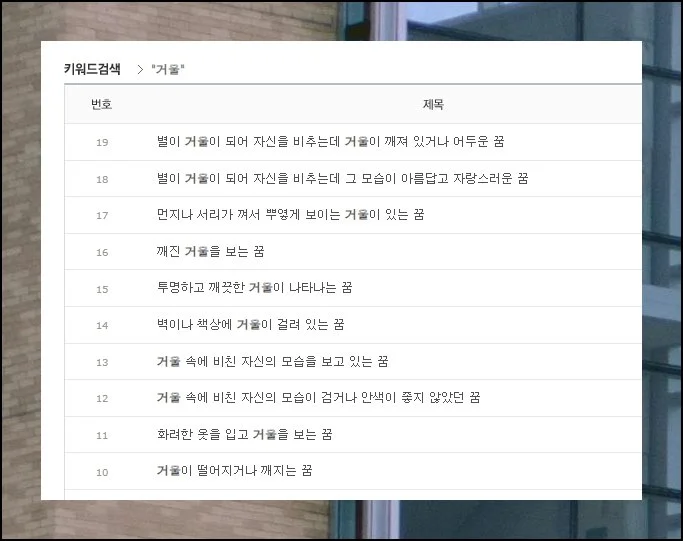Click row number 15 in the list
The image size is (683, 541).
[102, 288]
